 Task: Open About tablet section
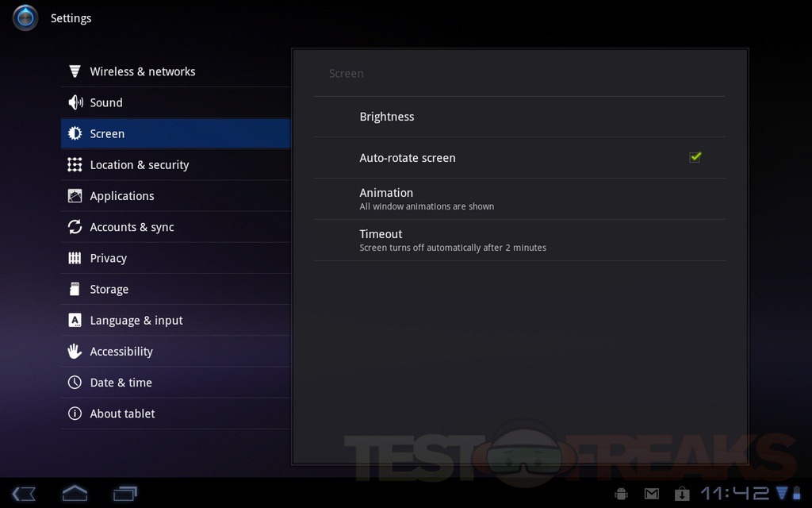point(122,414)
